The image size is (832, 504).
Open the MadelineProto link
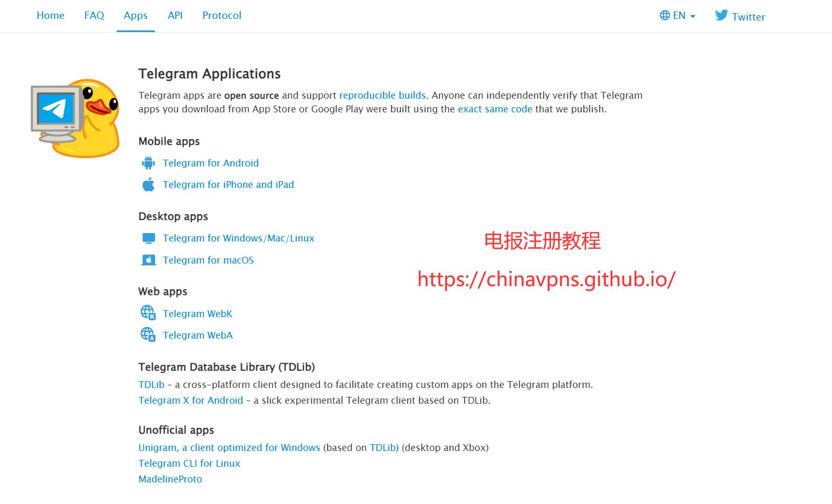tap(170, 479)
